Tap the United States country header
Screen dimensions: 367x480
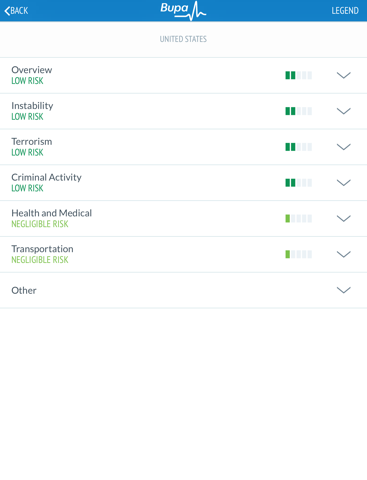(x=183, y=39)
